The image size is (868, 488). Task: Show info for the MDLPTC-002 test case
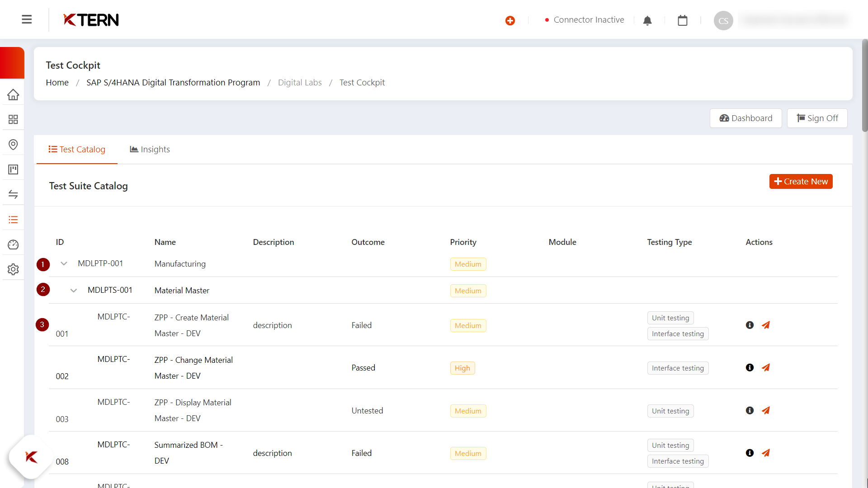point(750,367)
